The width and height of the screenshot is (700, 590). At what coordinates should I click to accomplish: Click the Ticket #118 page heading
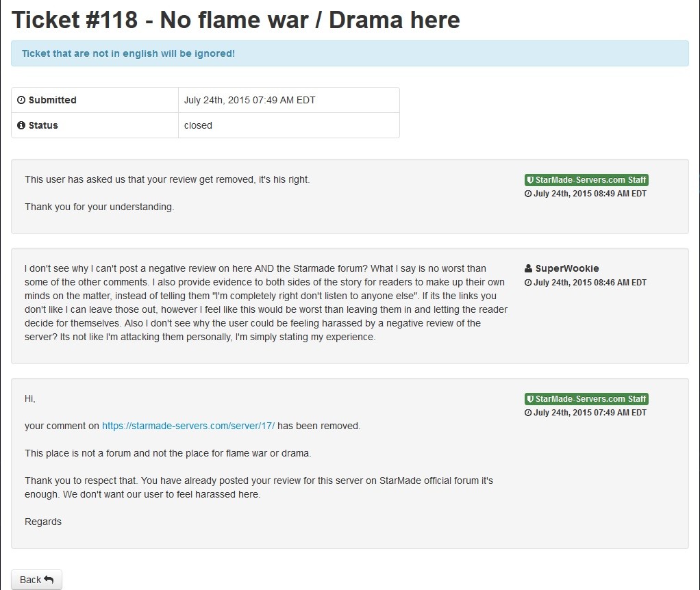coord(236,20)
